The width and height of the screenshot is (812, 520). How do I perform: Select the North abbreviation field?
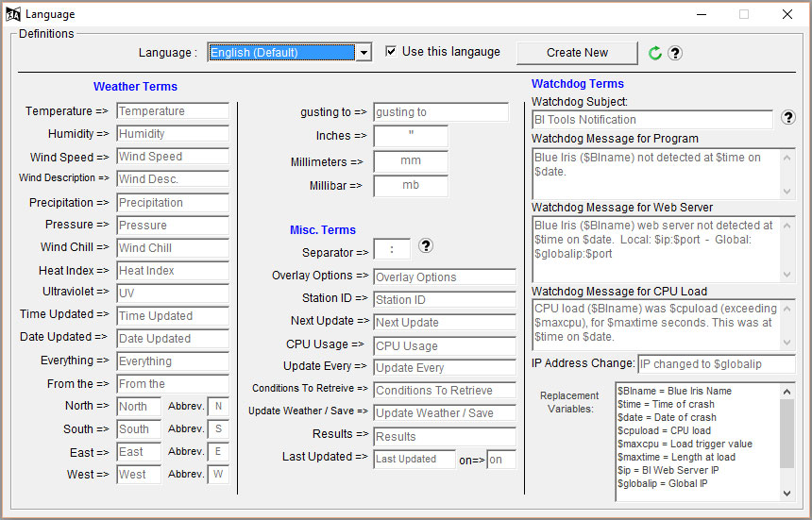coord(218,407)
